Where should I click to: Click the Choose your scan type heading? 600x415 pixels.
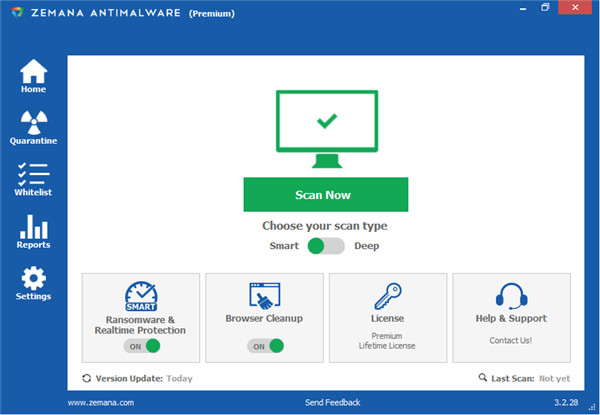tap(325, 226)
